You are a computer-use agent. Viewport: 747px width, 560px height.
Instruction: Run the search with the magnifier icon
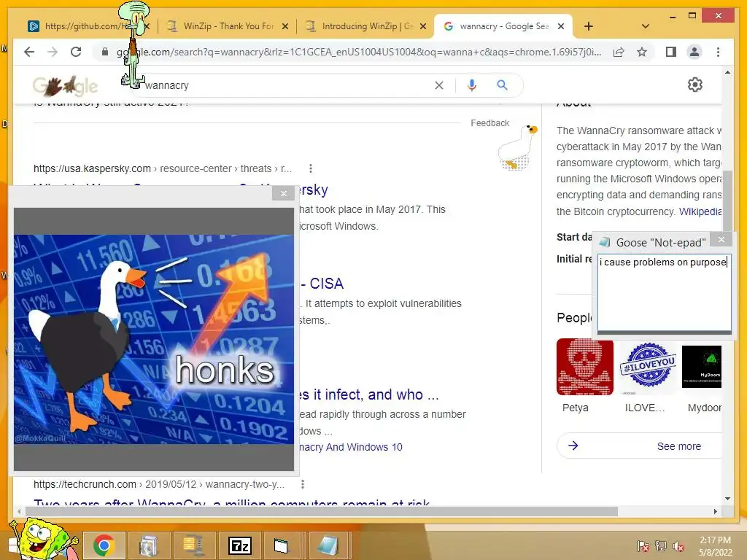tap(502, 85)
